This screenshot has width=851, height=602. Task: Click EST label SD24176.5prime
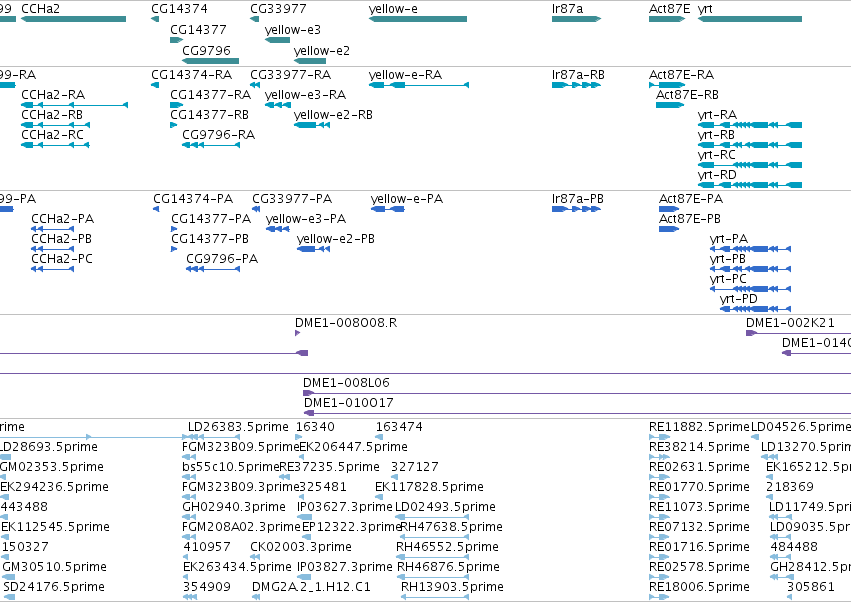tap(54, 587)
